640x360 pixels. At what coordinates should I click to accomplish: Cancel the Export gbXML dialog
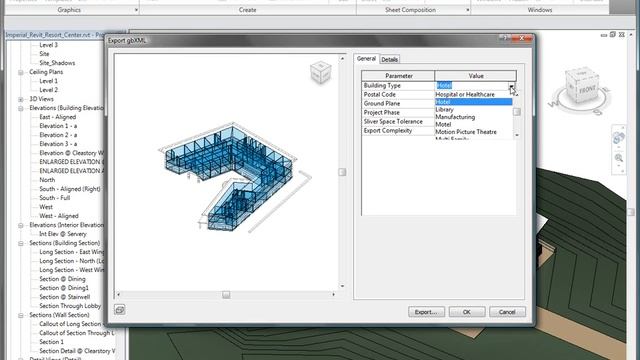(x=507, y=312)
